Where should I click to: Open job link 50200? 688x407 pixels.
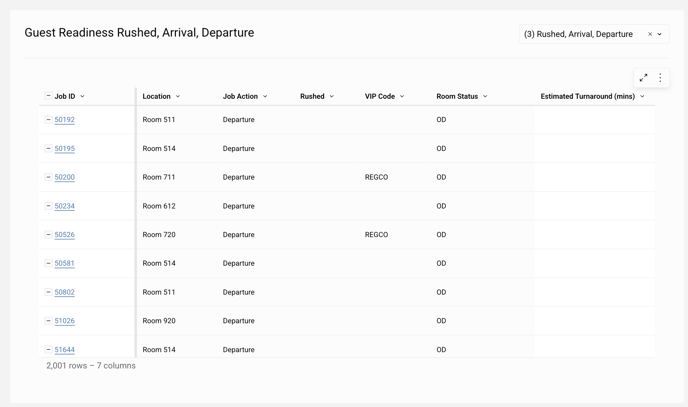(x=64, y=178)
